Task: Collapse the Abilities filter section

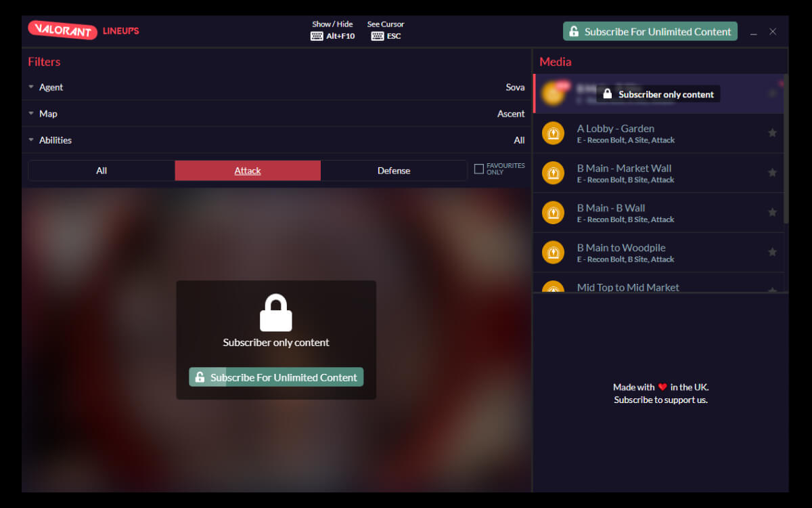Action: [x=30, y=140]
